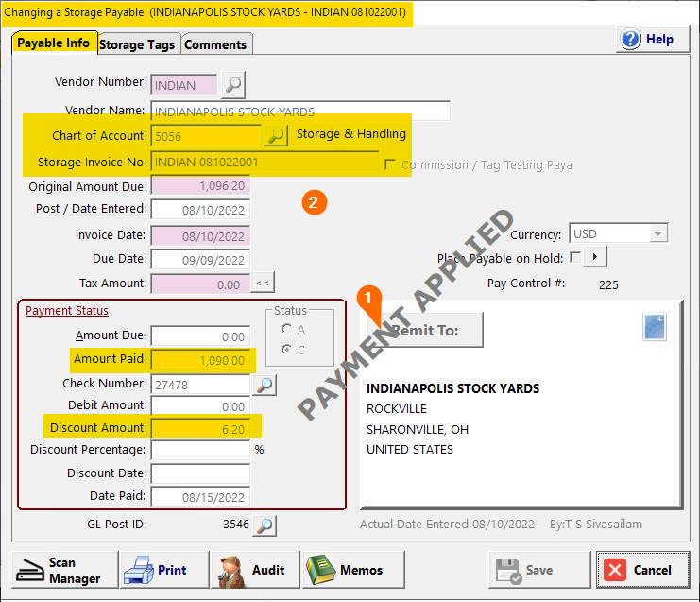Viewport: 700px width, 602px height.
Task: Toggle Commission / Tag Testing Payable checkbox
Action: (x=390, y=164)
